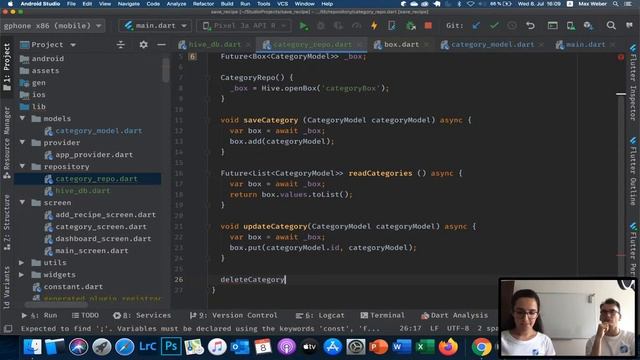Click the LF line separator in the status bar
This screenshot has width=640, height=360.
pos(434,328)
